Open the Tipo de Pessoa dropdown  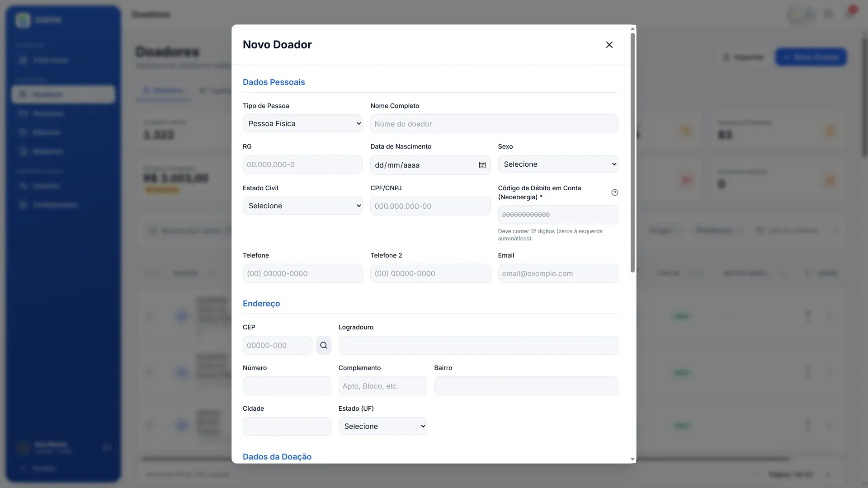303,123
